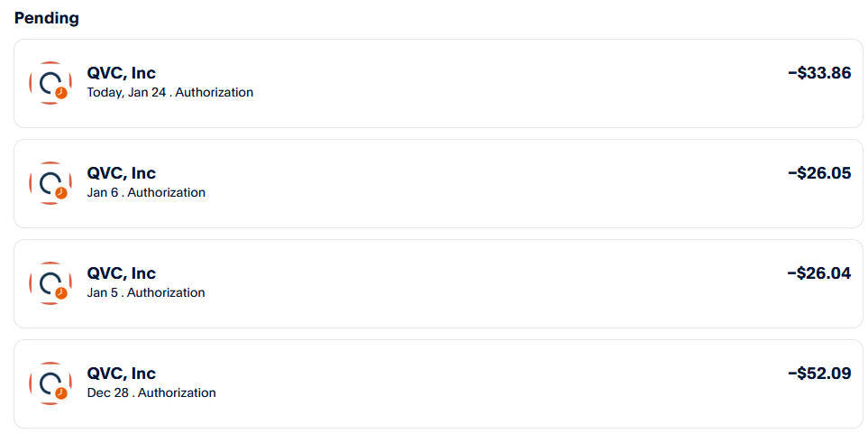
Task: Select the Jan 5 Authorization text
Action: click(x=146, y=293)
